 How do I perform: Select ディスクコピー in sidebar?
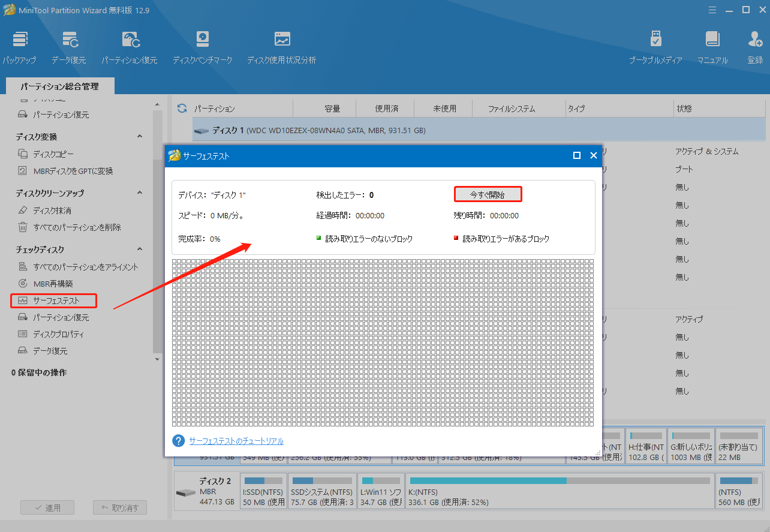coord(53,154)
